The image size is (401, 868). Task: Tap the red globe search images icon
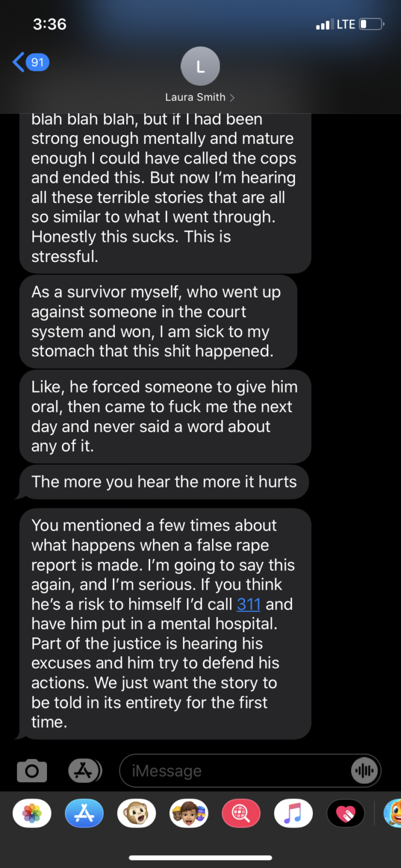(x=241, y=813)
